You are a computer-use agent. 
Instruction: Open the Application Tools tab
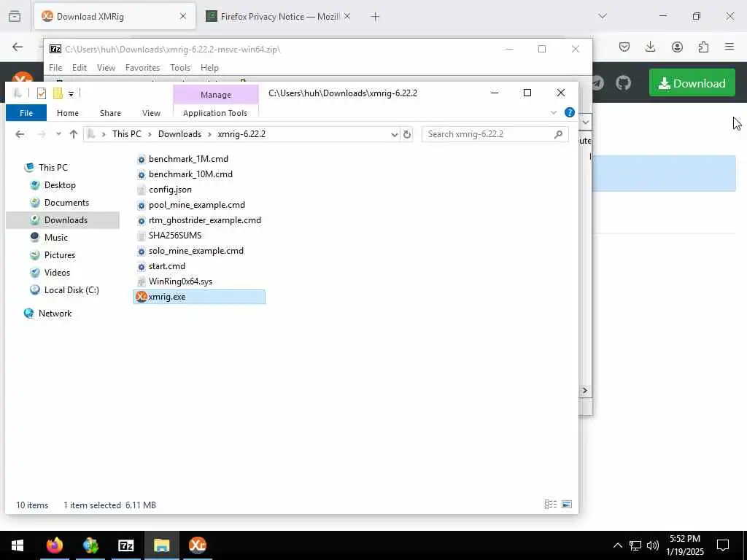tap(215, 113)
